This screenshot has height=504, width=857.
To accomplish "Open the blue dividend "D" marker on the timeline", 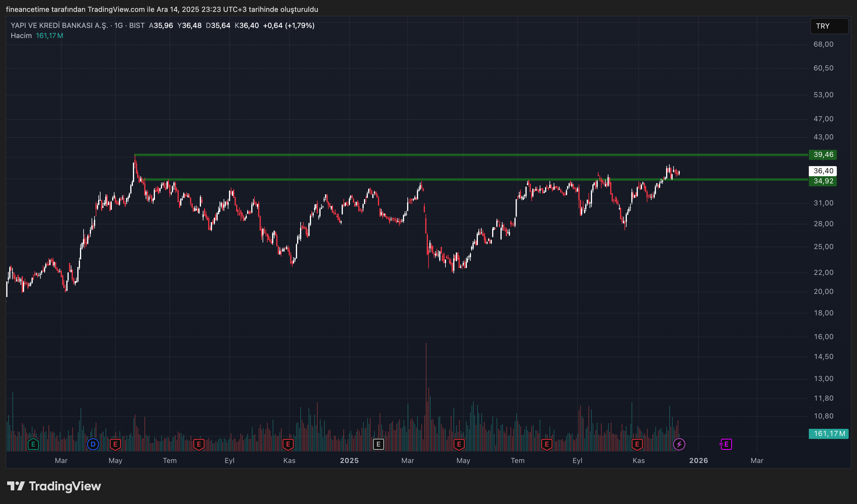I will tap(93, 444).
